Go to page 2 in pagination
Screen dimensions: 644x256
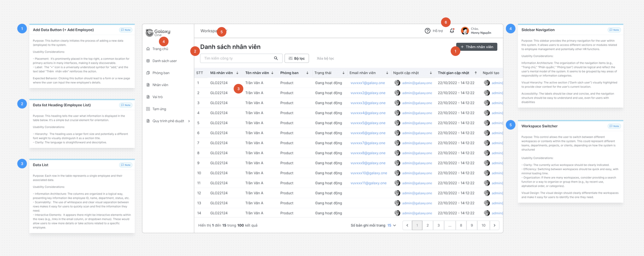click(428, 225)
